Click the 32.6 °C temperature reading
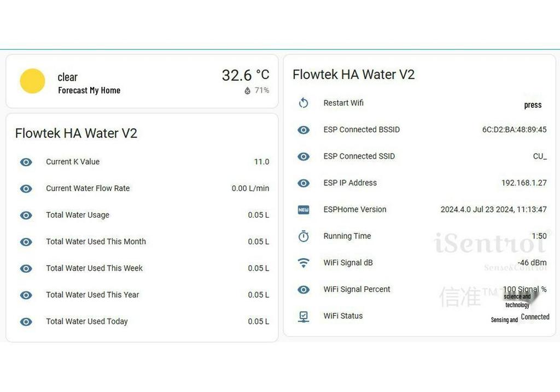The width and height of the screenshot is (560, 392). 246,75
